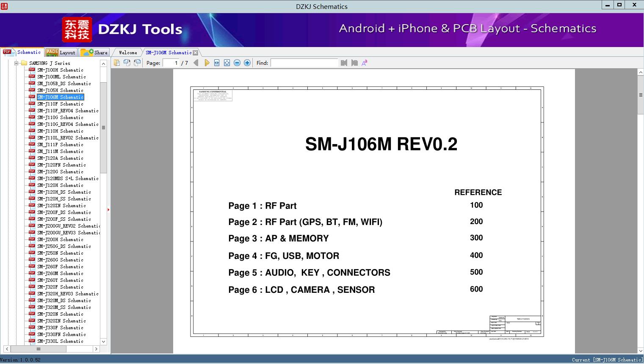Click the PDF icon beside SM-J120A Schematic
This screenshot has width=644, height=364.
[x=32, y=158]
